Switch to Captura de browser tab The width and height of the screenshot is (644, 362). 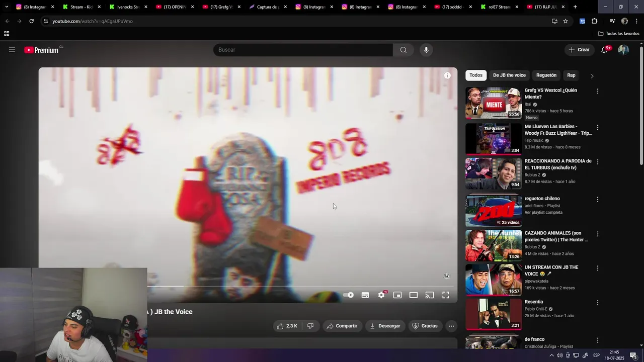click(x=268, y=7)
